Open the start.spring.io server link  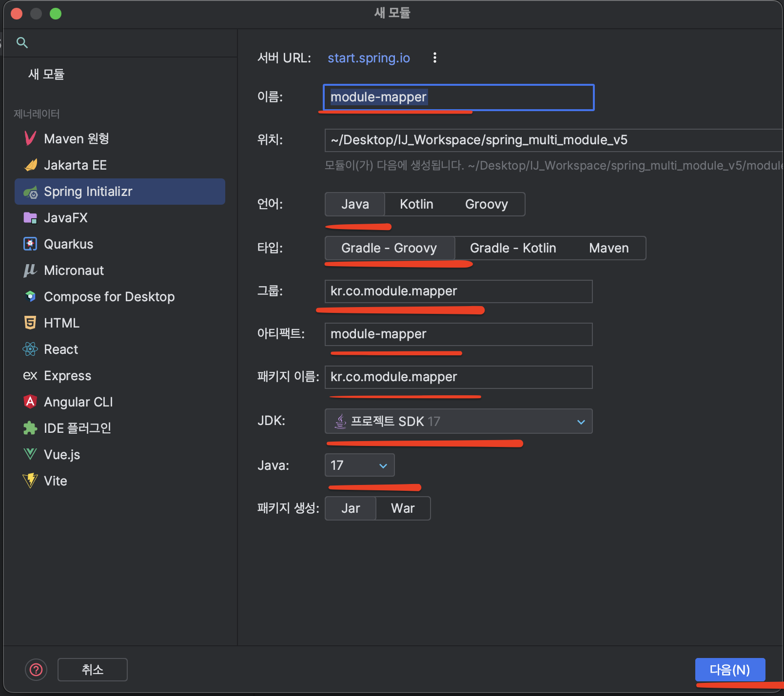pyautogui.click(x=369, y=58)
